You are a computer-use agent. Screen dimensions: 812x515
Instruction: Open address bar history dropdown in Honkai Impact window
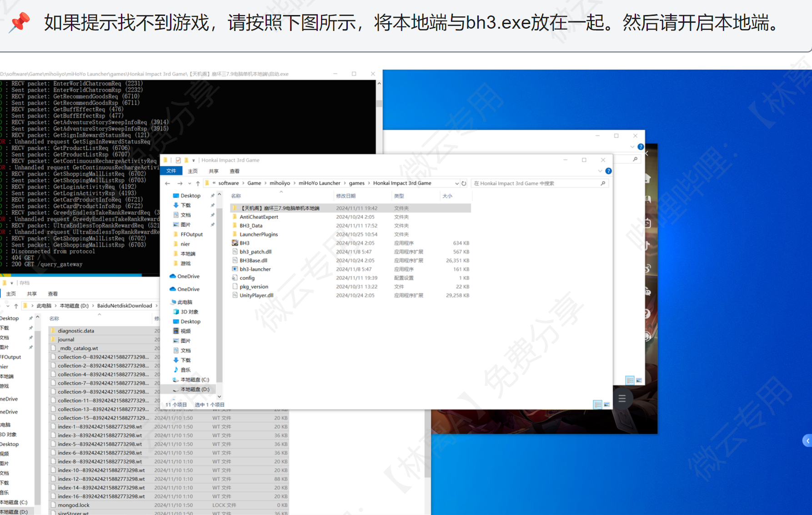(x=457, y=183)
